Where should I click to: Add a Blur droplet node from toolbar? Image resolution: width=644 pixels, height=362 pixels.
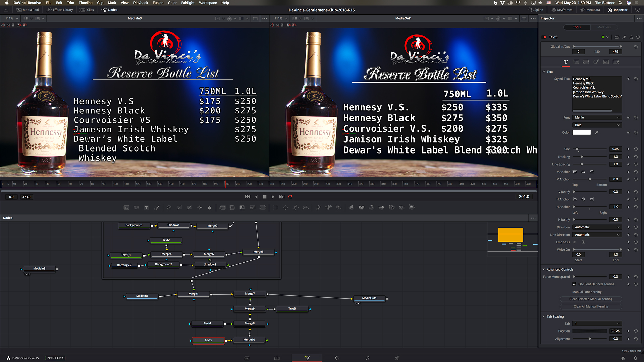pyautogui.click(x=209, y=208)
